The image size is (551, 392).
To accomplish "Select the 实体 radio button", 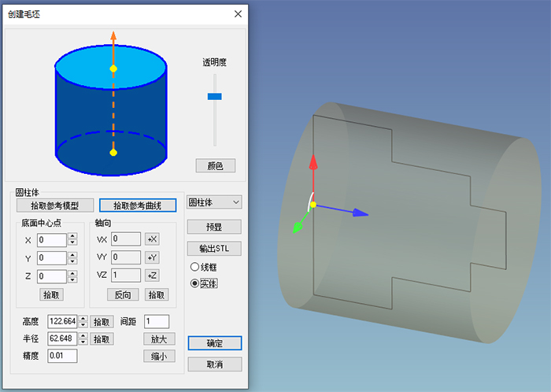I will [x=194, y=283].
